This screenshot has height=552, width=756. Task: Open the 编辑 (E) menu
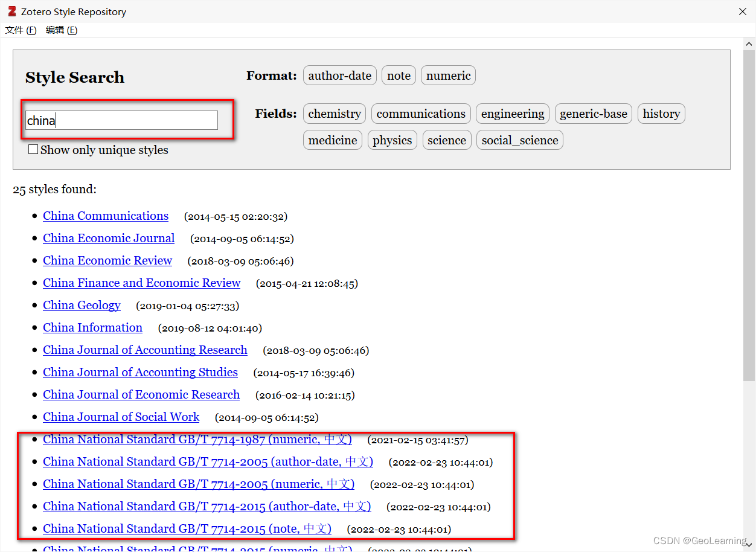coord(62,30)
